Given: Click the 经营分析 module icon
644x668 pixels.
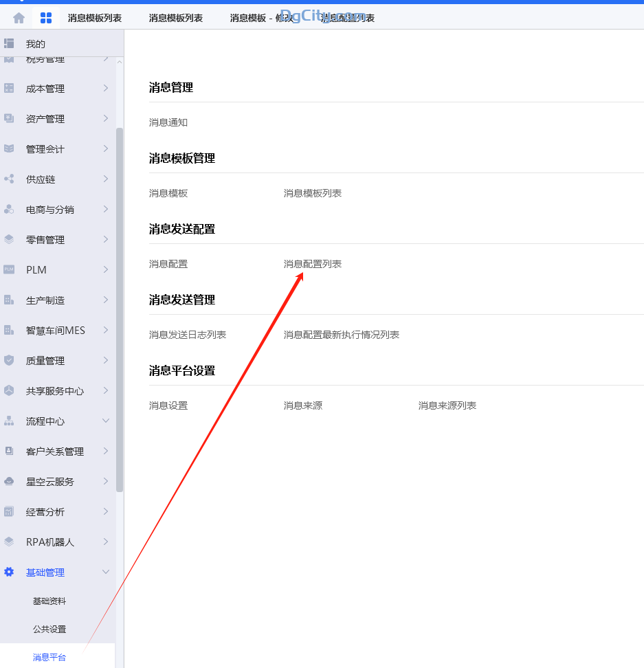Looking at the screenshot, I should coord(9,511).
